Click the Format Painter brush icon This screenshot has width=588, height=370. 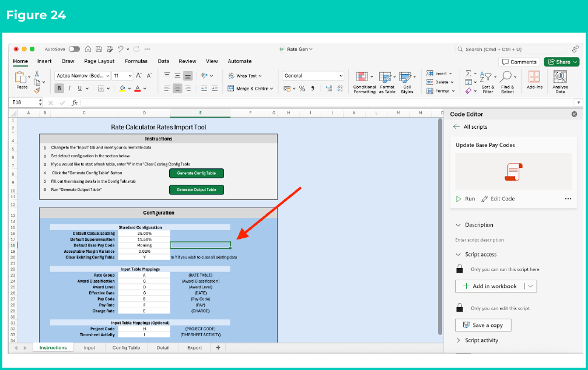37,90
